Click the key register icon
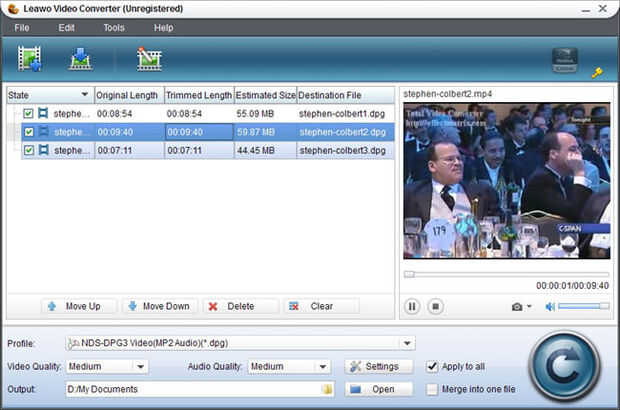 point(597,72)
